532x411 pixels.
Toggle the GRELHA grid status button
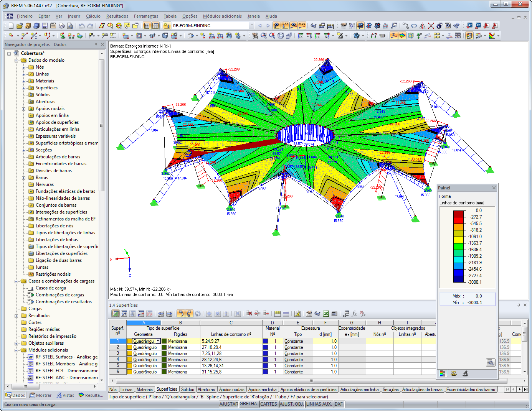tap(248, 404)
